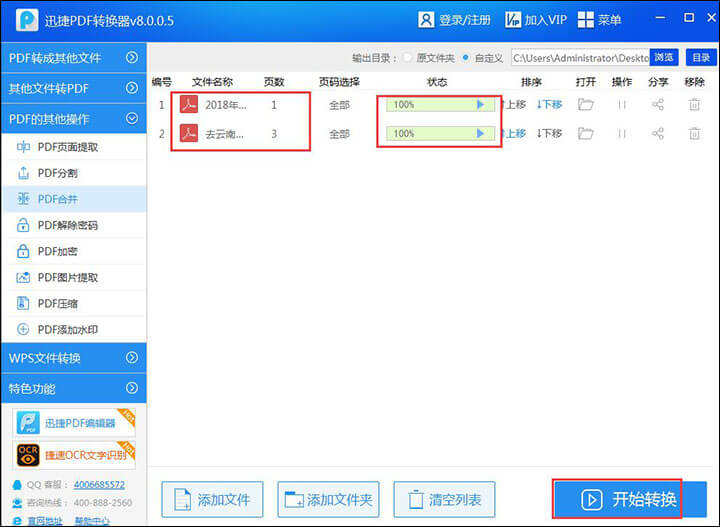Viewport: 720px width, 527px height.
Task: Choose PDF解除密码 option
Action: tap(73, 225)
